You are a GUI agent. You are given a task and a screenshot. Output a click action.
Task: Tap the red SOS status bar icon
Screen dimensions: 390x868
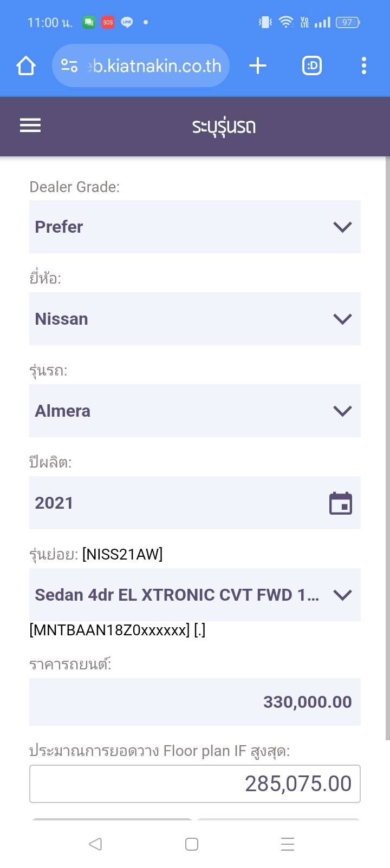108,22
